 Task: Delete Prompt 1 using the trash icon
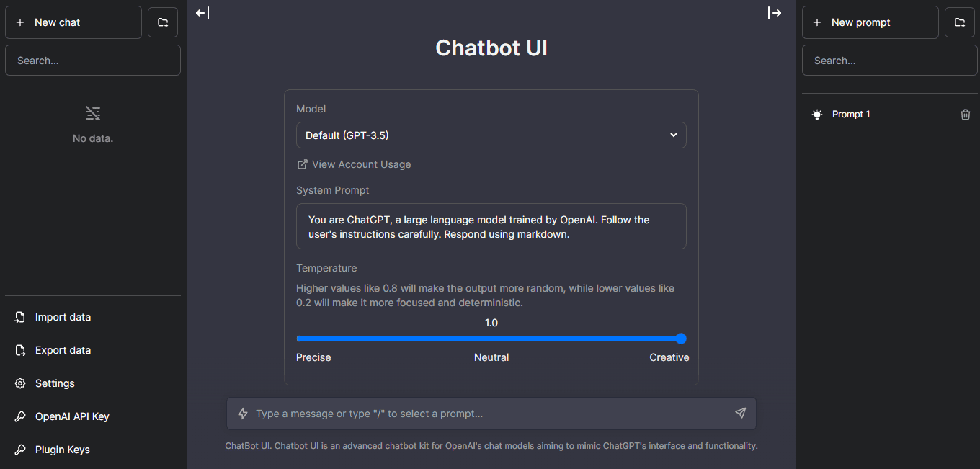966,114
